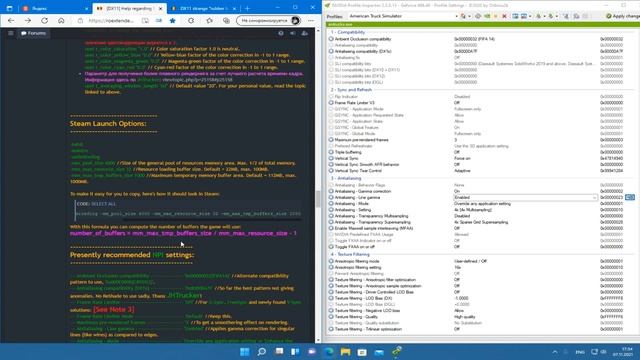Click SELECT ALL in the code box

[104, 204]
